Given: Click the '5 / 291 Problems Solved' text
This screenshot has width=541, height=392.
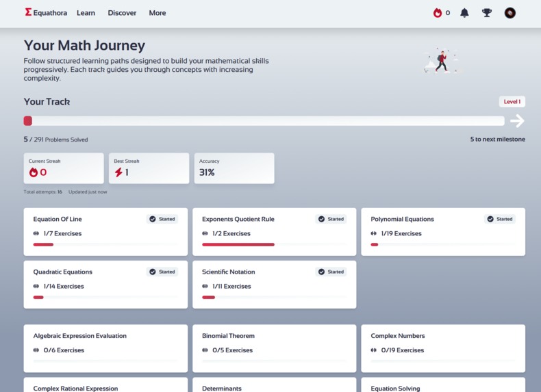Looking at the screenshot, I should [x=56, y=140].
